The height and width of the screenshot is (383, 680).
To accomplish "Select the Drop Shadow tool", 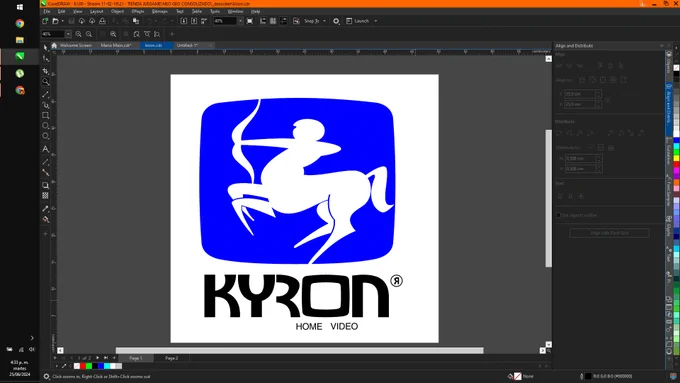I will 46,185.
